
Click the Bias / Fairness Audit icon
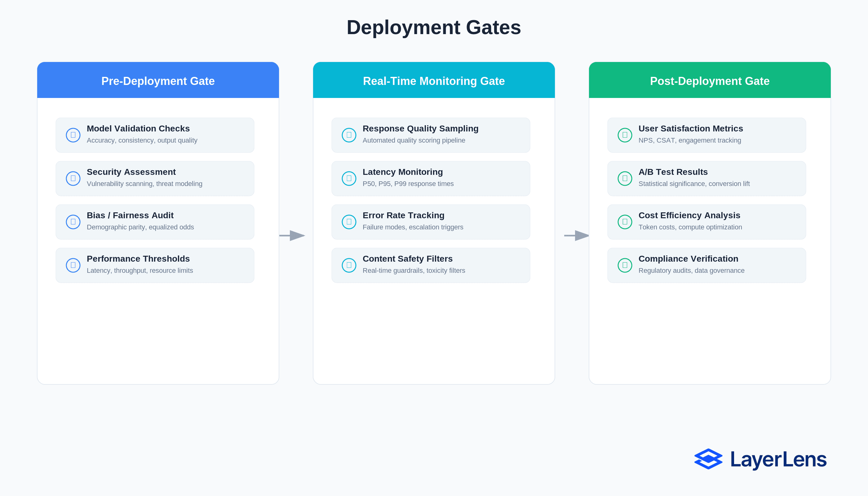tap(73, 222)
